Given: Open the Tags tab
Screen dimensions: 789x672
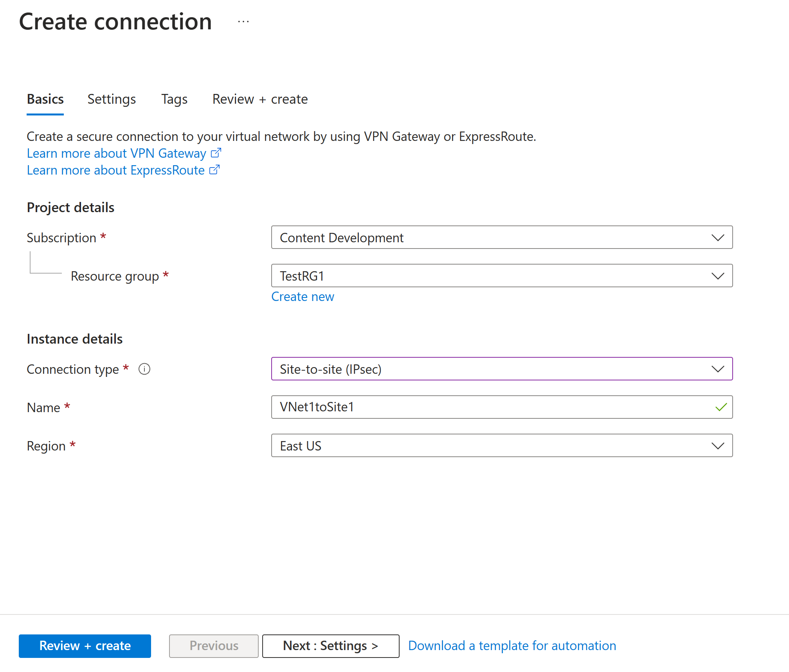Looking at the screenshot, I should coord(174,99).
